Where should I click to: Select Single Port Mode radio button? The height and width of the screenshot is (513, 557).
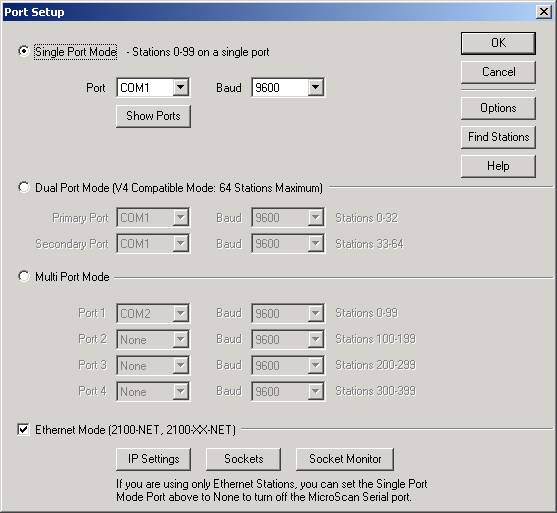[24, 51]
